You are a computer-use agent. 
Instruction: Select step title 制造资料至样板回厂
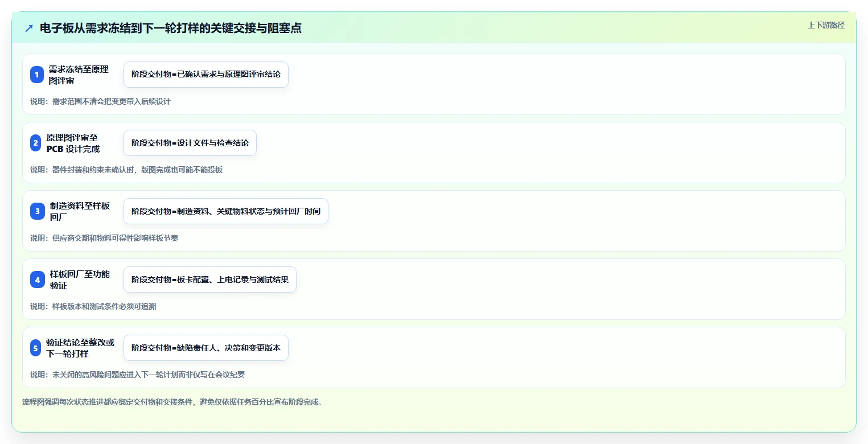[80, 211]
